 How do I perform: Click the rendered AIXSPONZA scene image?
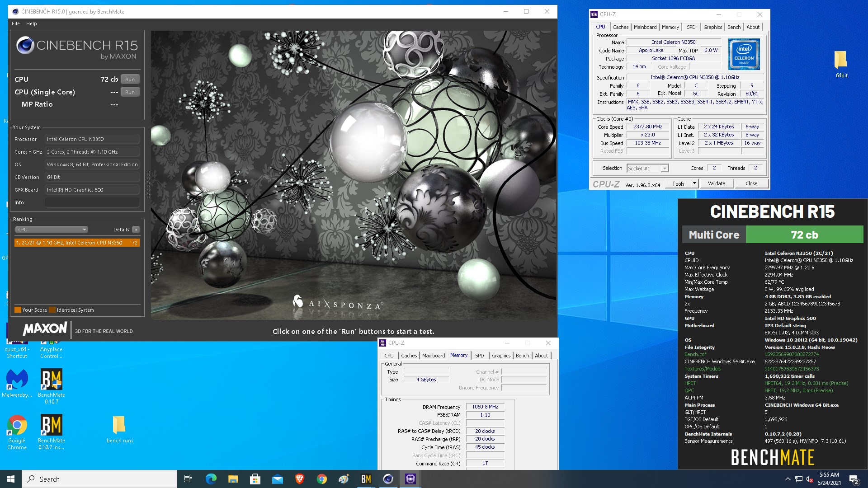click(353, 175)
